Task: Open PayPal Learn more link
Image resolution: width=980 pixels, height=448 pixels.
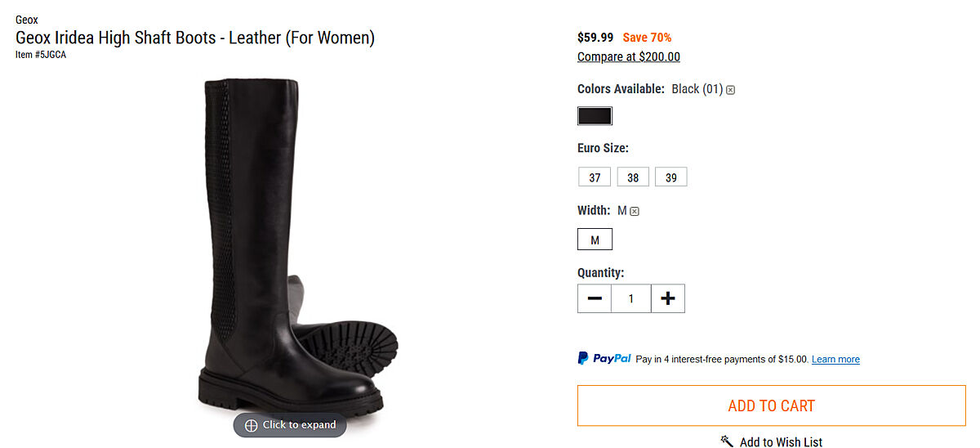Action: coord(835,360)
